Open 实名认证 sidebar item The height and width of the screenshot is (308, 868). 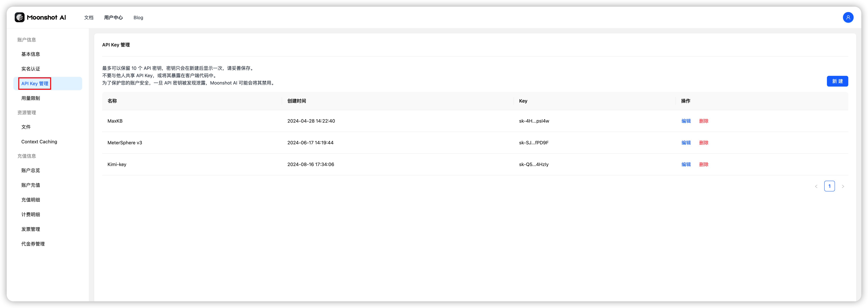(31, 69)
